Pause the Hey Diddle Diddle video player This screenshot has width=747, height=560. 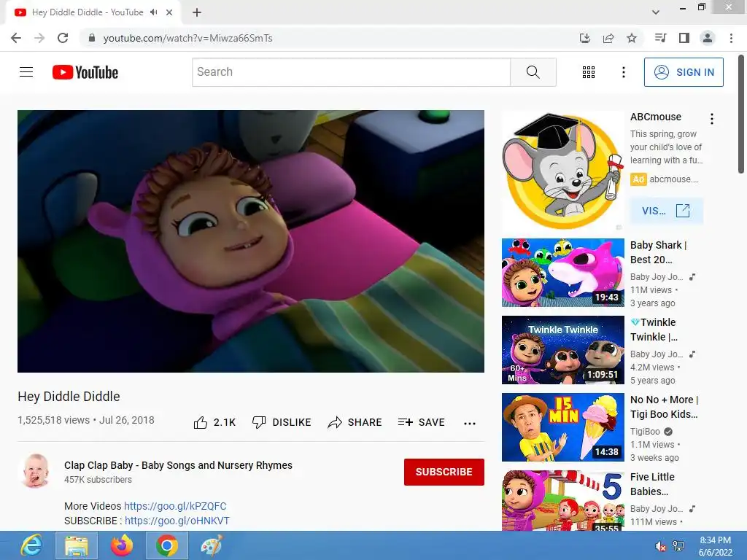tap(251, 241)
